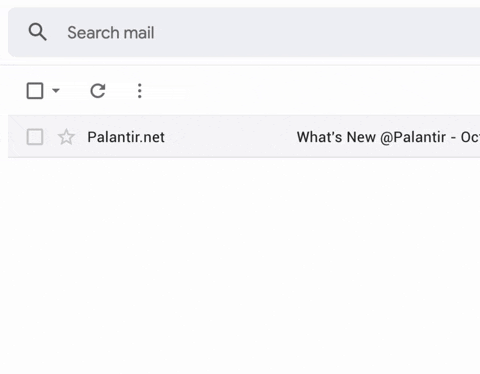
Task: Tick the select-all checkbox in the toolbar
Action: [35, 91]
